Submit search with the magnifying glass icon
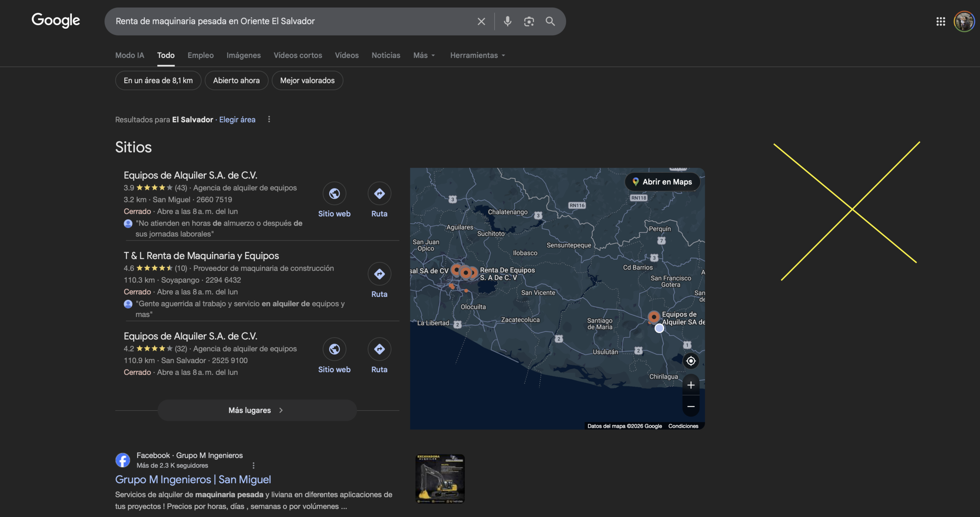This screenshot has height=517, width=980. [550, 21]
